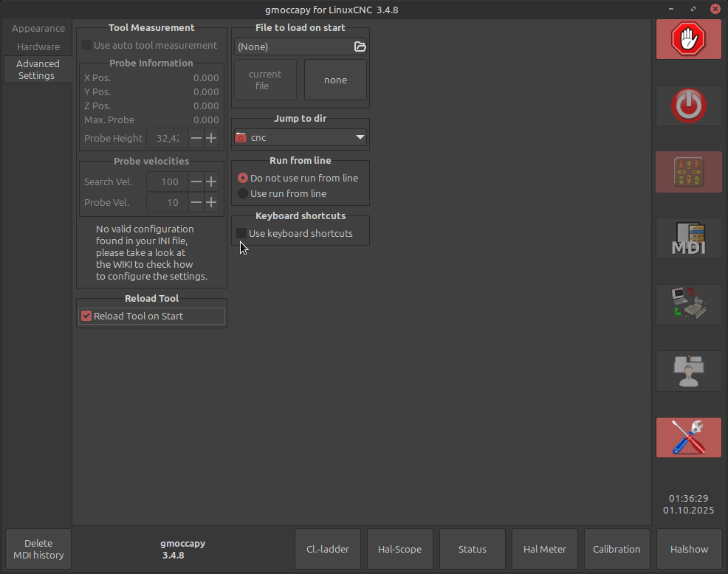
Task: Click the machine power on/off icon
Action: (688, 106)
